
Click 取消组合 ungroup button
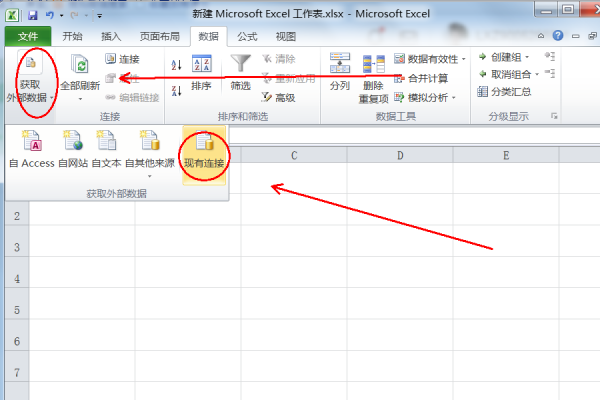point(505,74)
